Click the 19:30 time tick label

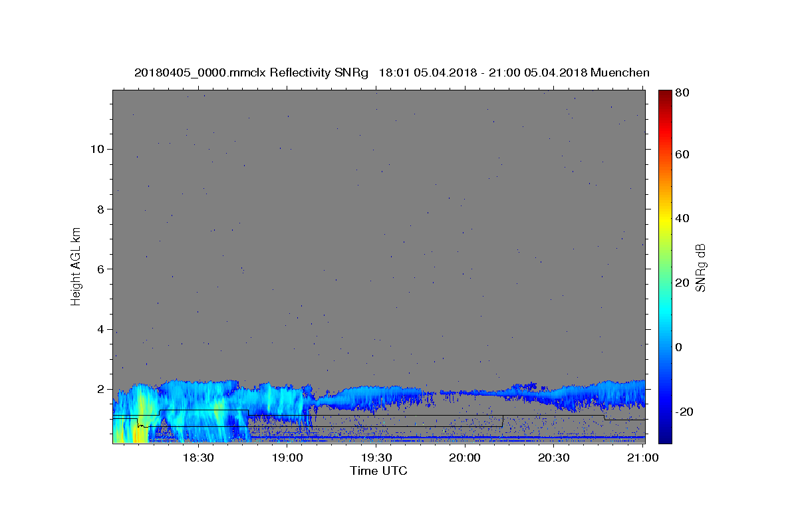[x=376, y=458]
